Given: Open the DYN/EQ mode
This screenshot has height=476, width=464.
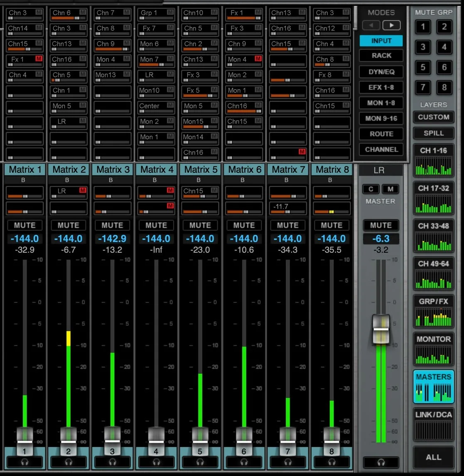Looking at the screenshot, I should (381, 72).
